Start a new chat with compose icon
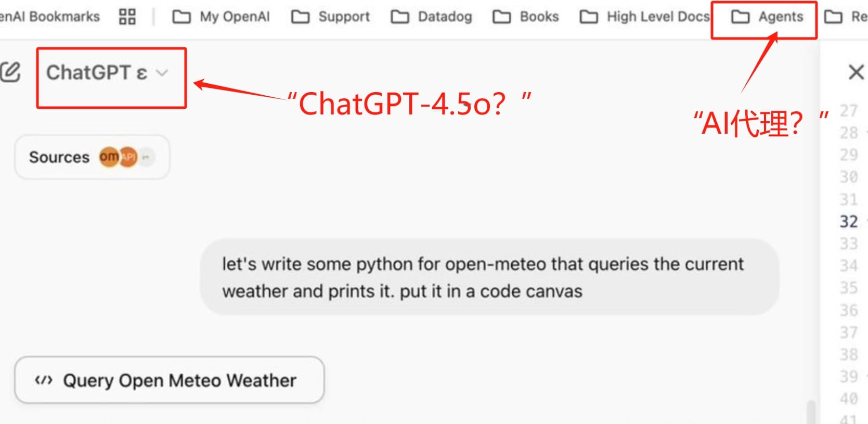The height and width of the screenshot is (424, 868). pyautogui.click(x=10, y=72)
